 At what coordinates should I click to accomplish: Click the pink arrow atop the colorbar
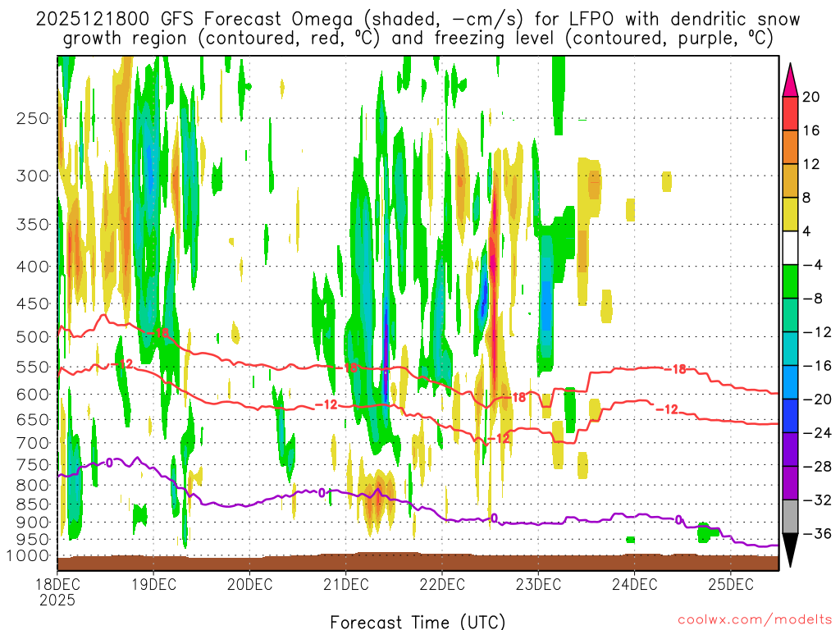pos(790,80)
